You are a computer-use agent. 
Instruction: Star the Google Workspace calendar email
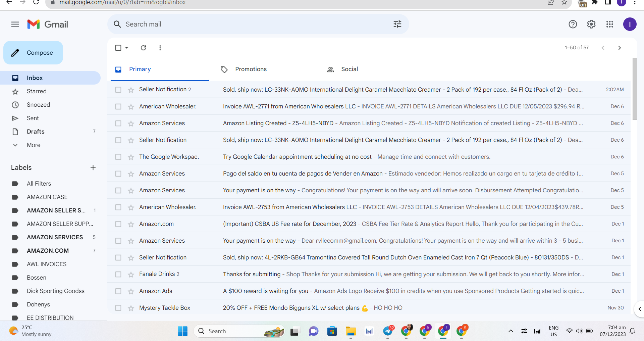point(131,157)
